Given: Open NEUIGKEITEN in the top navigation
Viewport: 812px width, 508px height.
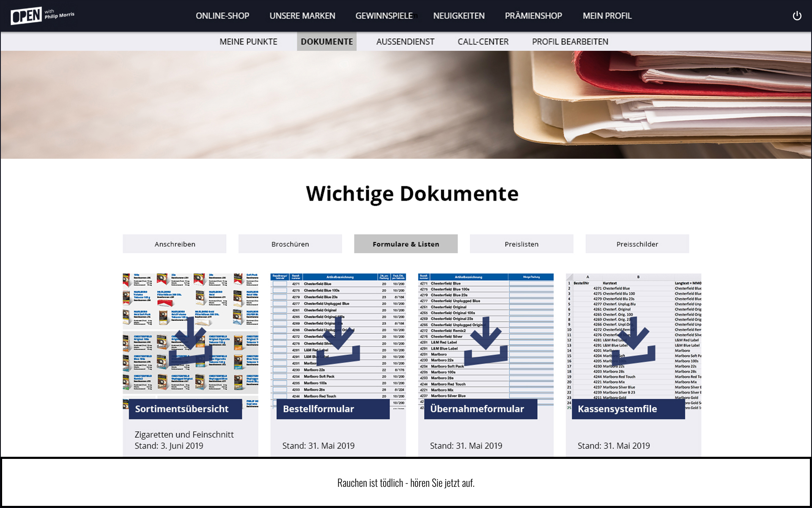Looking at the screenshot, I should 459,16.
